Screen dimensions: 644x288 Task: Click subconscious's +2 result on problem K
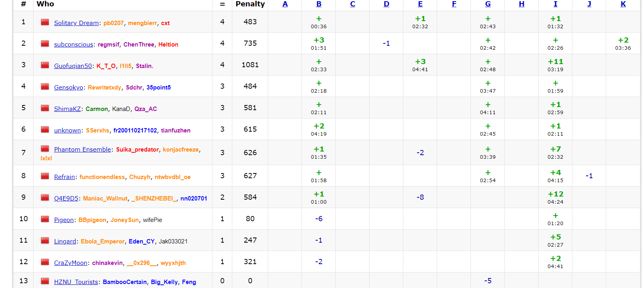[623, 41]
